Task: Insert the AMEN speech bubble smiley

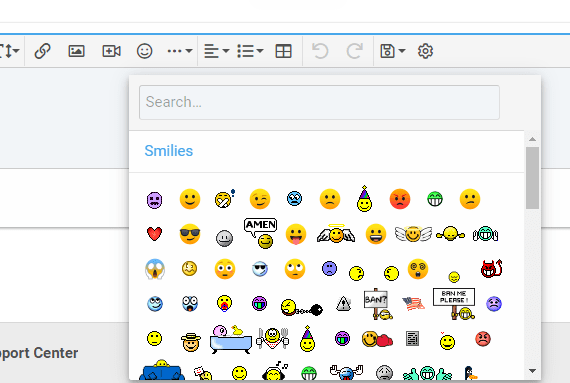Action: click(x=261, y=233)
